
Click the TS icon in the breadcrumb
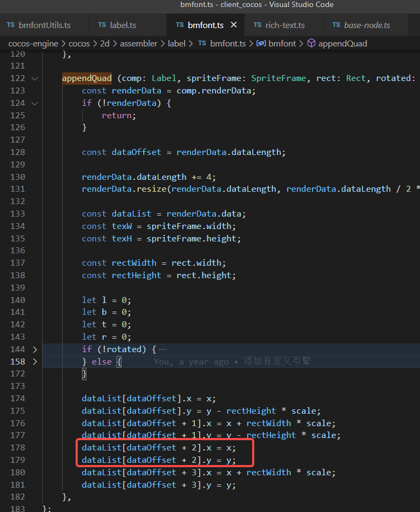[x=202, y=43]
